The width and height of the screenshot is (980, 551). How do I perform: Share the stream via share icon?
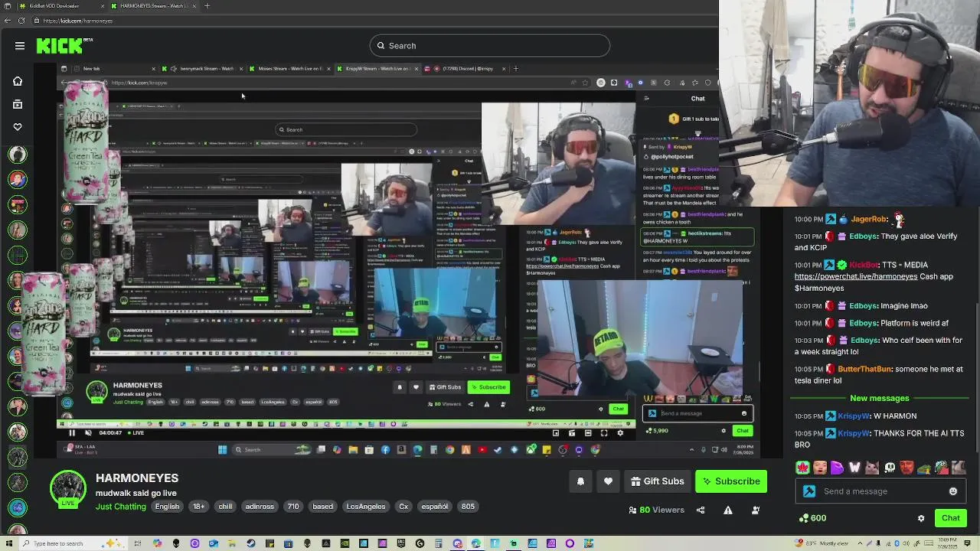pos(701,510)
